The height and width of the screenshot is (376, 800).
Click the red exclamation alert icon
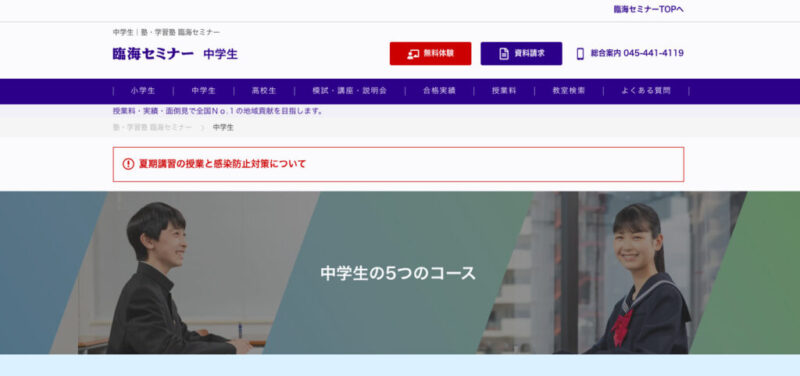(128, 164)
